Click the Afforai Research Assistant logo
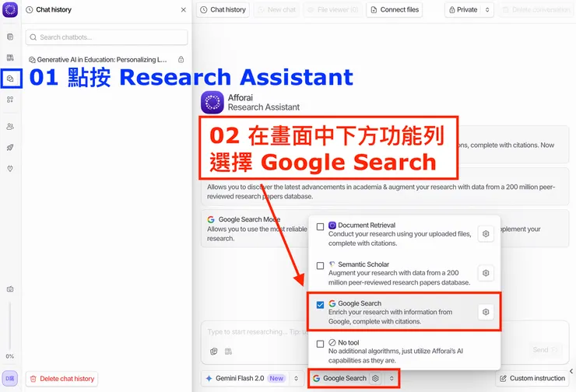Screen dimensions: 576x392 pyautogui.click(x=212, y=103)
